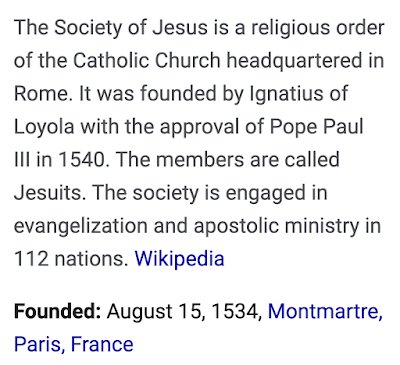Click the word Jesuits
This screenshot has height=365, width=400.
48,193
